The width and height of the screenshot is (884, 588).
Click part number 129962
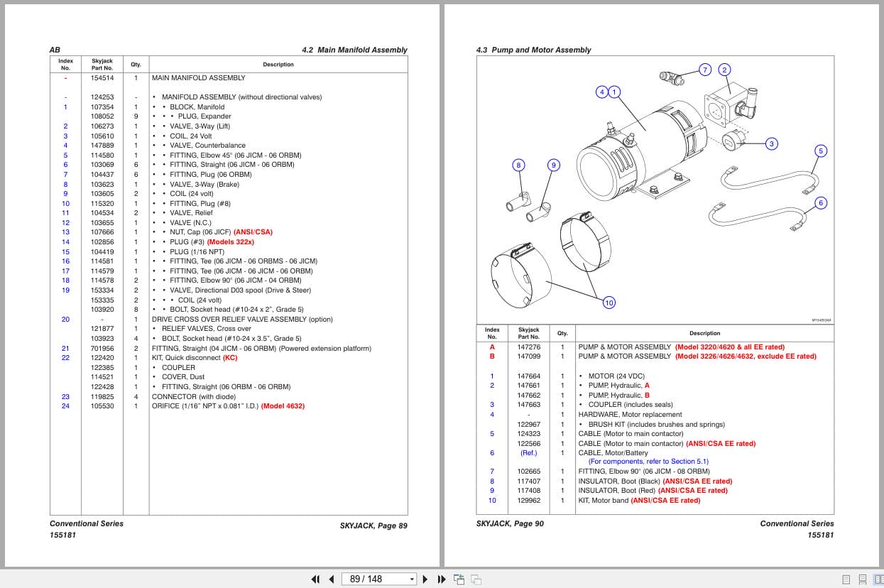pyautogui.click(x=529, y=501)
